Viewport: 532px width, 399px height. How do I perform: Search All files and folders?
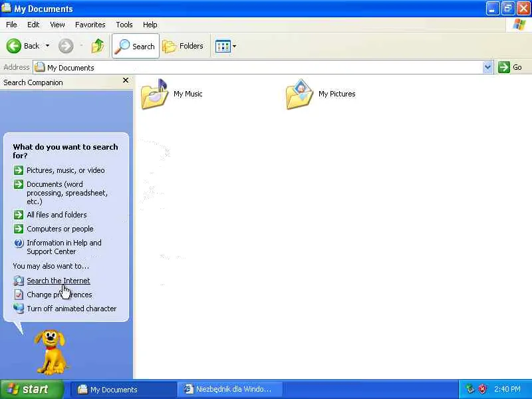coord(57,215)
